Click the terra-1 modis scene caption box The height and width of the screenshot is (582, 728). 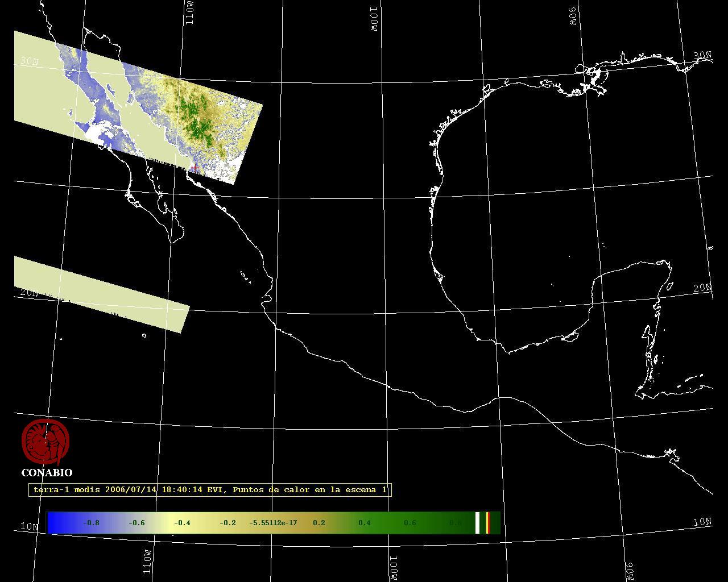(x=210, y=490)
